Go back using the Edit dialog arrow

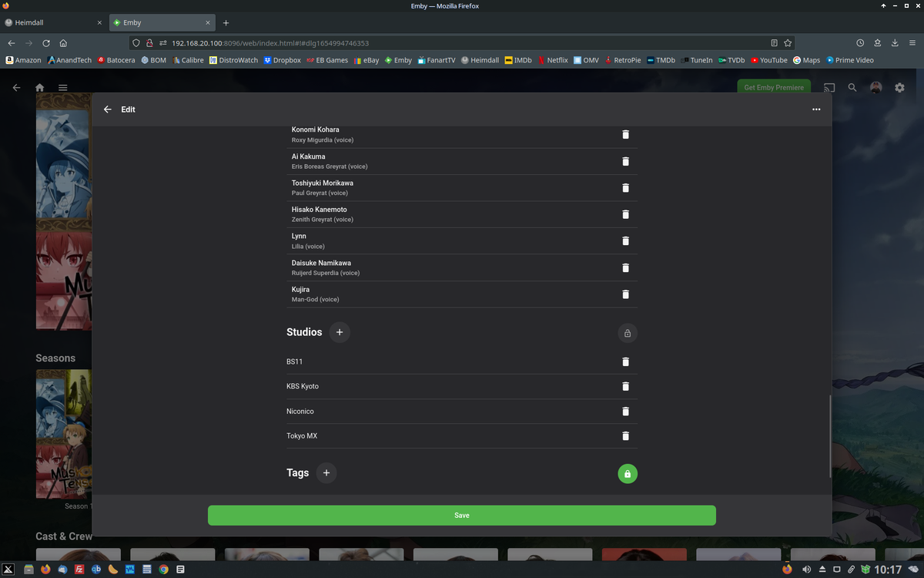[x=108, y=109]
